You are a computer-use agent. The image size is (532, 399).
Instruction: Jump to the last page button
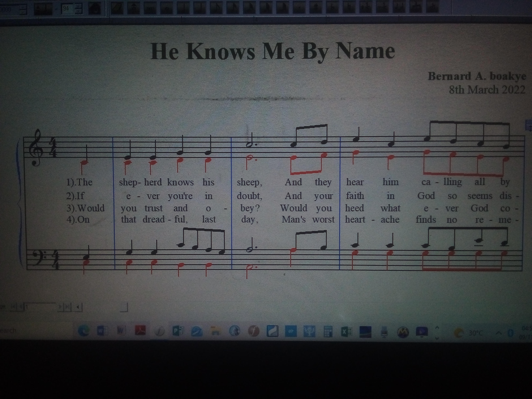(x=67, y=307)
